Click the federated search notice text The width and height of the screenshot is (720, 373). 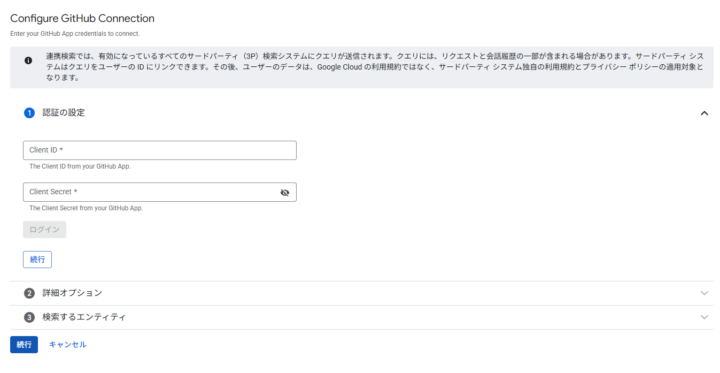pyautogui.click(x=374, y=67)
